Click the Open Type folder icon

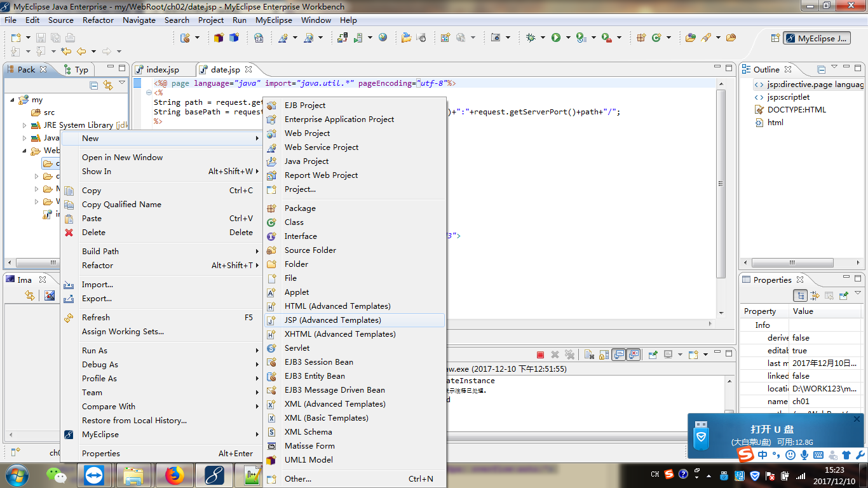point(690,38)
